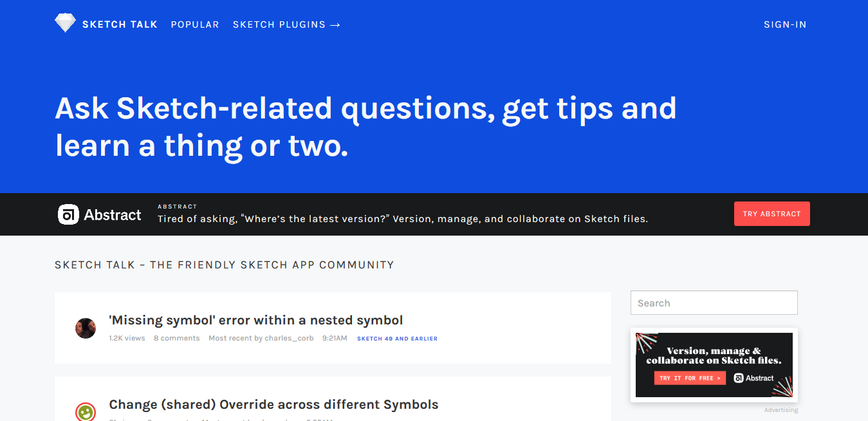This screenshot has height=421, width=868.
Task: Click the avatar beside the Missing symbol post
Action: (86, 328)
